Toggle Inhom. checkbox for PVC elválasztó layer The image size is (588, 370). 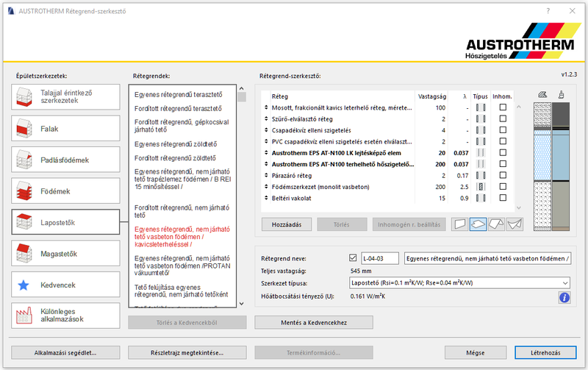click(503, 141)
